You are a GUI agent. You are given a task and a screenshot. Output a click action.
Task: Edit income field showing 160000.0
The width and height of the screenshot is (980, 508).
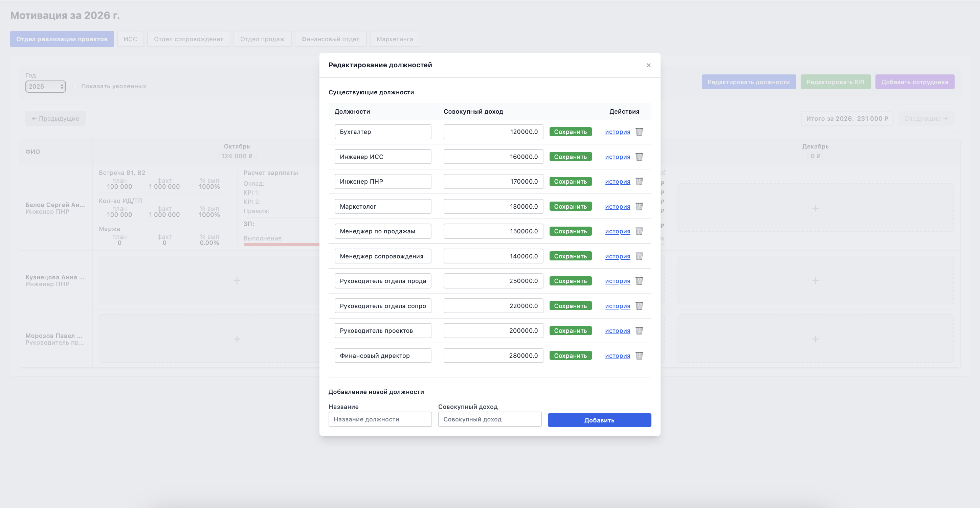493,157
